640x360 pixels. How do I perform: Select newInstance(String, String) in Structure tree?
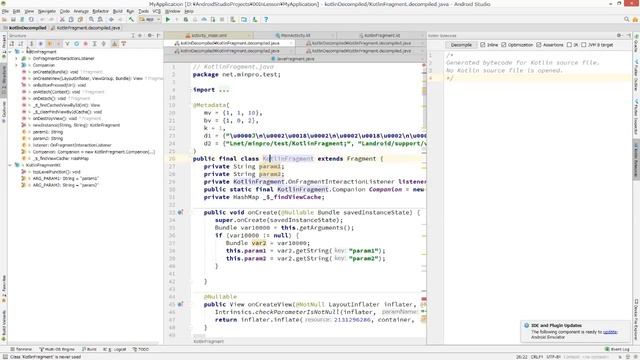[76, 125]
